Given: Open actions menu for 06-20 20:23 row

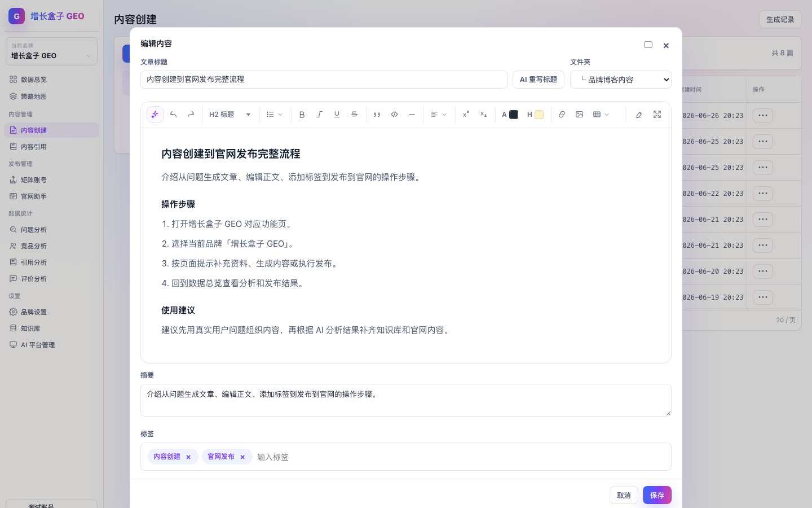Looking at the screenshot, I should click(763, 271).
